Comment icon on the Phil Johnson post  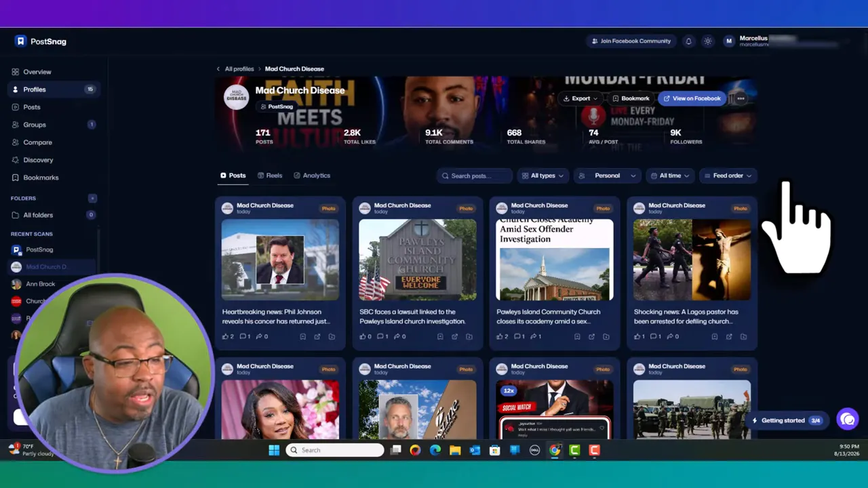pyautogui.click(x=243, y=336)
